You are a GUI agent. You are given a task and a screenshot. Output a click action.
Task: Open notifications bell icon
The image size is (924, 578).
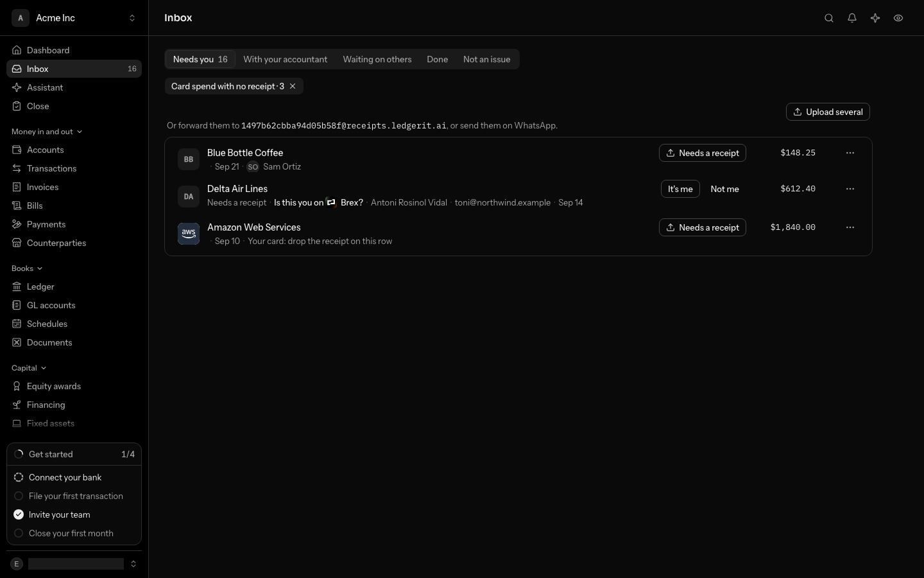click(852, 18)
